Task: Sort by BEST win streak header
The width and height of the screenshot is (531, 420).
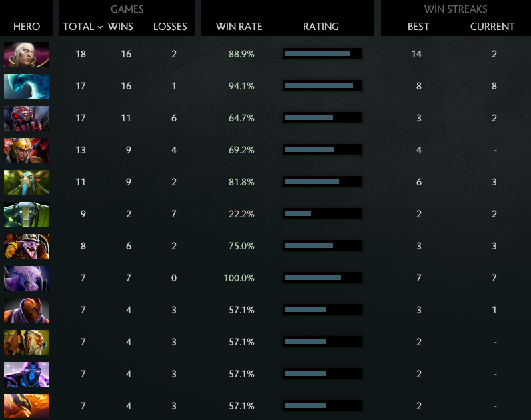Action: [418, 27]
